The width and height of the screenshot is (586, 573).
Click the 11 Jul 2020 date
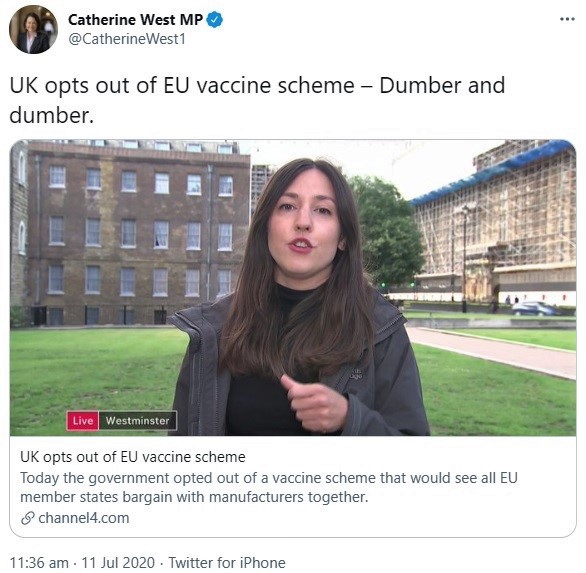[118, 563]
